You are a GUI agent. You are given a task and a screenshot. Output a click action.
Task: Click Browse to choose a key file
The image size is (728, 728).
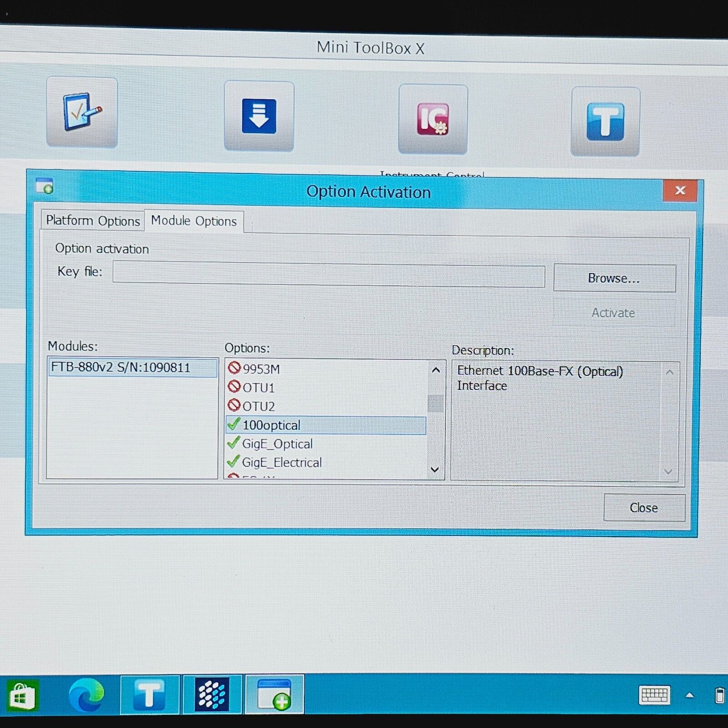pyautogui.click(x=614, y=278)
